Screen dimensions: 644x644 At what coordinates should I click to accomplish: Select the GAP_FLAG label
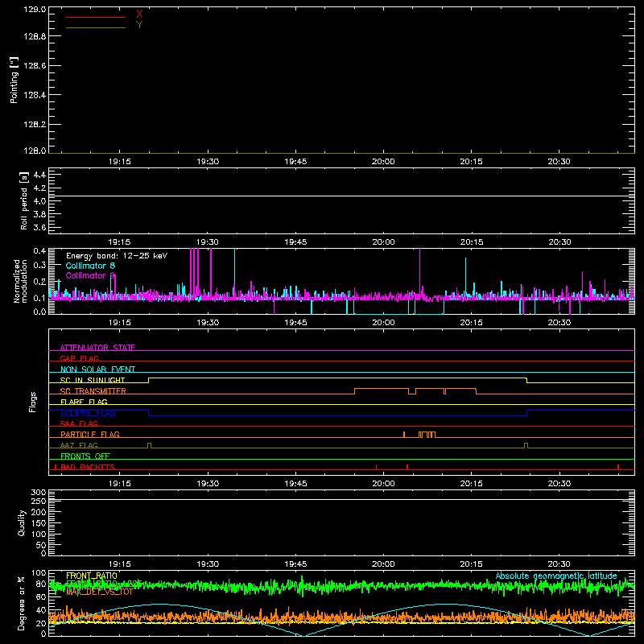(79, 358)
